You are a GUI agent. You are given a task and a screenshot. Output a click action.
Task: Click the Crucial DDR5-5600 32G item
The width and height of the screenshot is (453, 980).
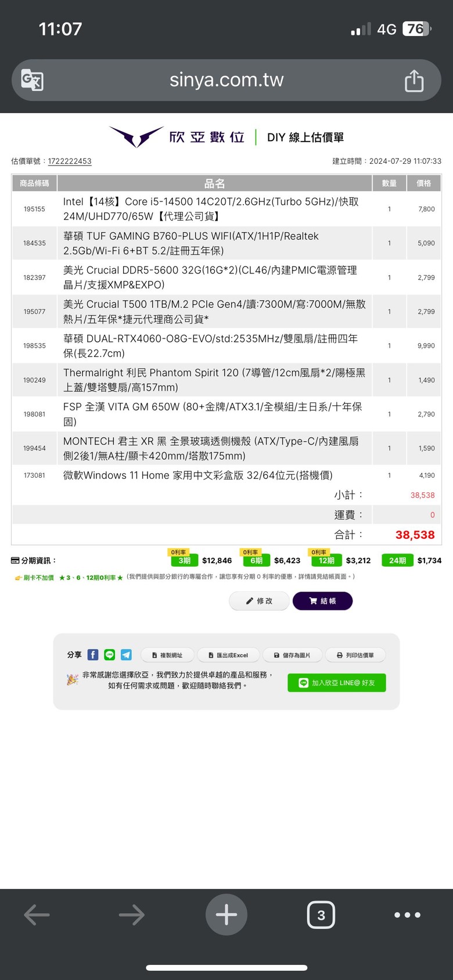(x=210, y=278)
